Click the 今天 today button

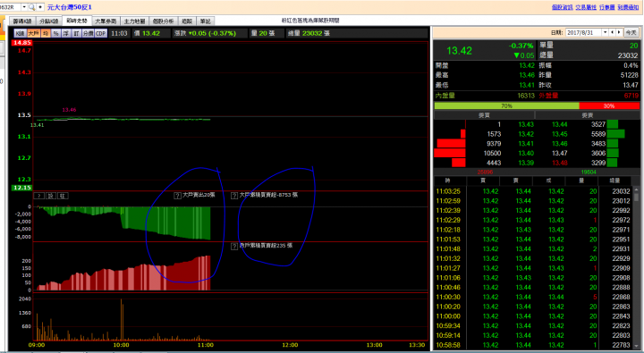(x=631, y=32)
